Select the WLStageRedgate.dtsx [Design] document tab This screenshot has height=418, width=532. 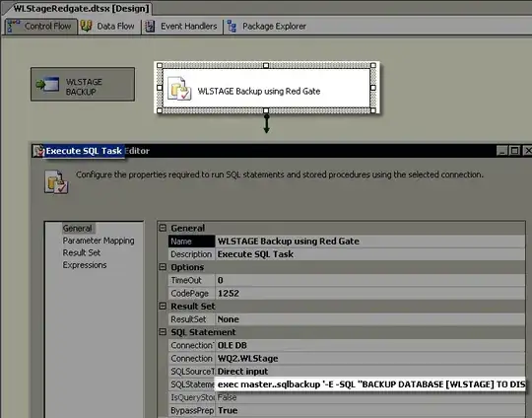[x=81, y=9]
